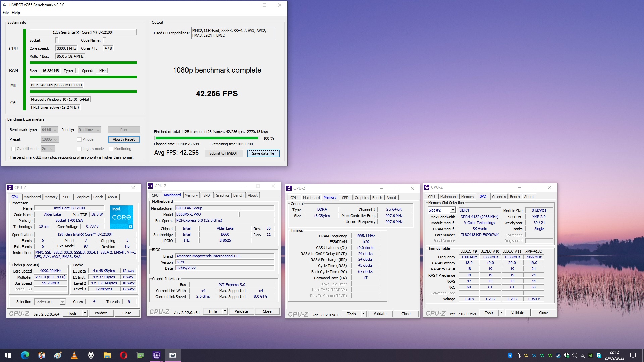This screenshot has width=644, height=362.
Task: Click the 42.256 FPS result text
Action: click(x=217, y=94)
